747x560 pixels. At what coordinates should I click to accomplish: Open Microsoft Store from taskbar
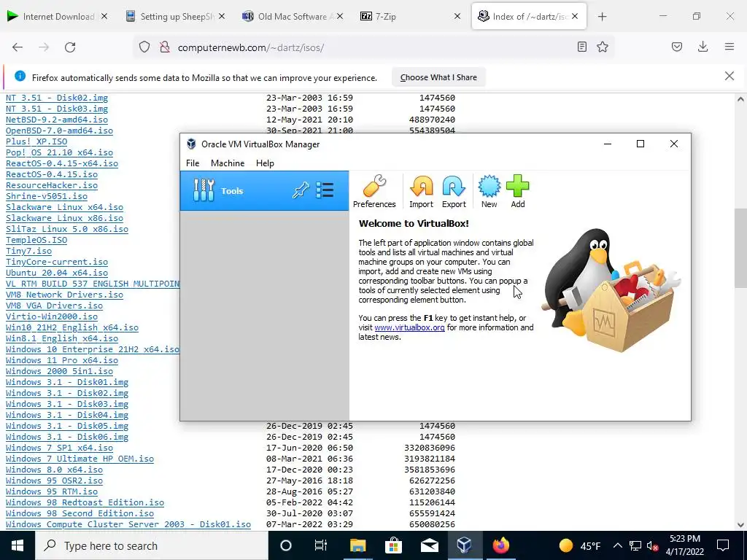pos(393,545)
